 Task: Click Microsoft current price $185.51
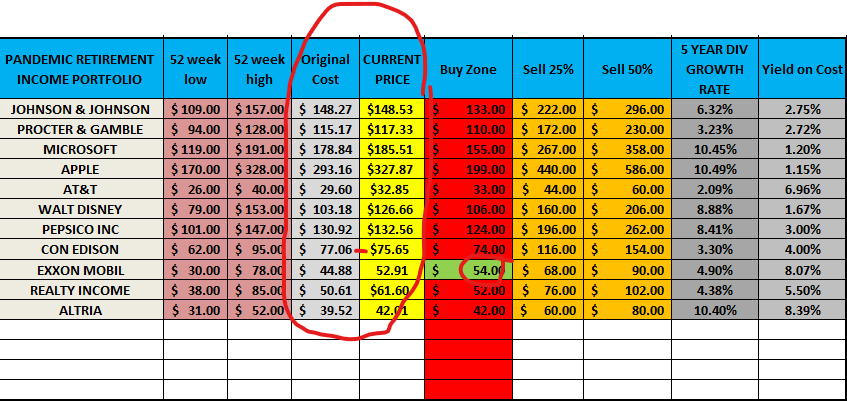coord(392,150)
